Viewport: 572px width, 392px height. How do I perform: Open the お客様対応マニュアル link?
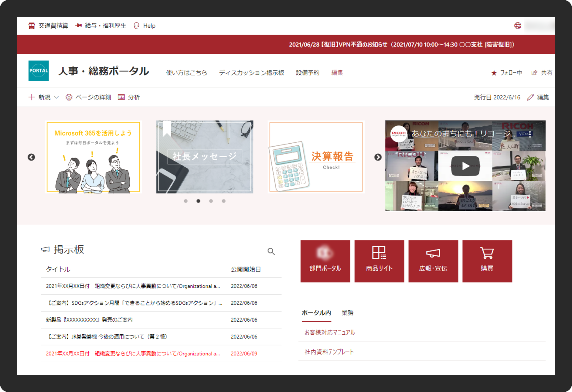330,332
